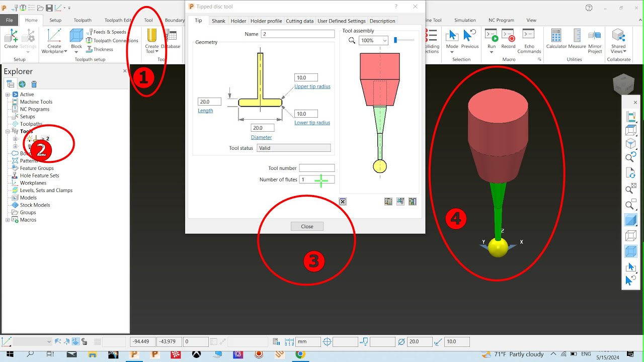Select Workplanes in Explorer
Screen dimensions: 644x362
point(33,183)
